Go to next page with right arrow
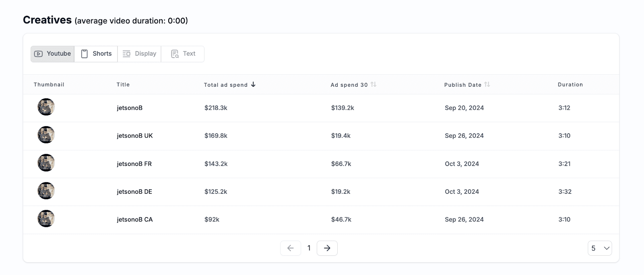Image resolution: width=644 pixels, height=275 pixels. click(x=327, y=248)
